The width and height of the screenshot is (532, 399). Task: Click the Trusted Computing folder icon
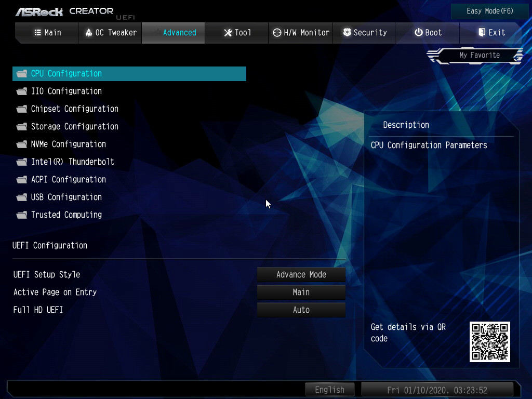coord(21,215)
